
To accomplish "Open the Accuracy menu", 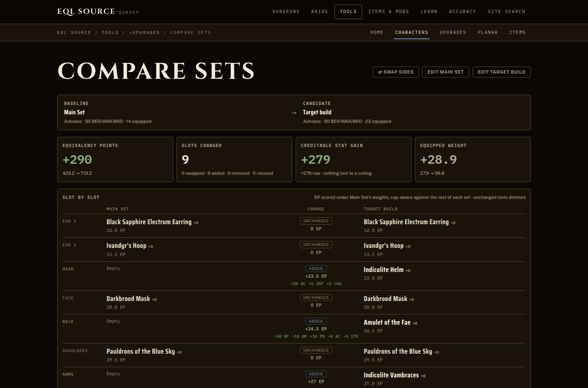I will click(463, 12).
